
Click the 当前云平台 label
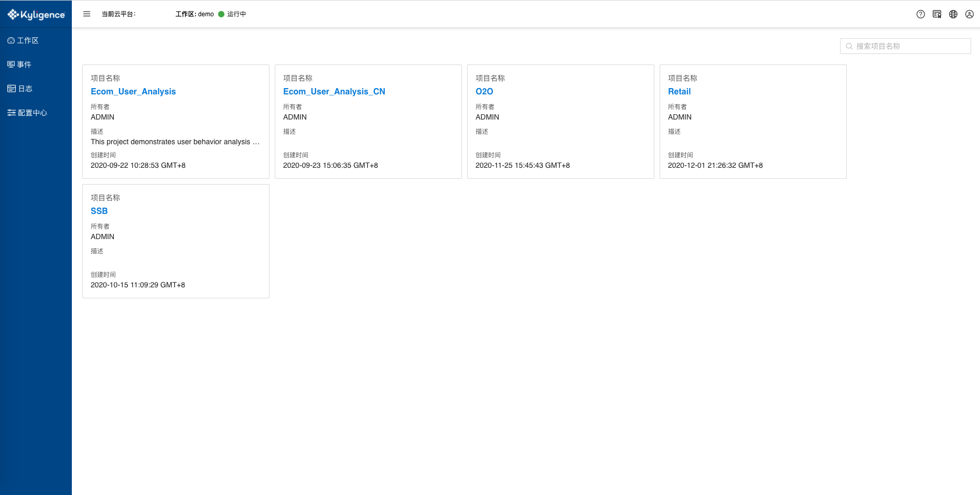[119, 14]
